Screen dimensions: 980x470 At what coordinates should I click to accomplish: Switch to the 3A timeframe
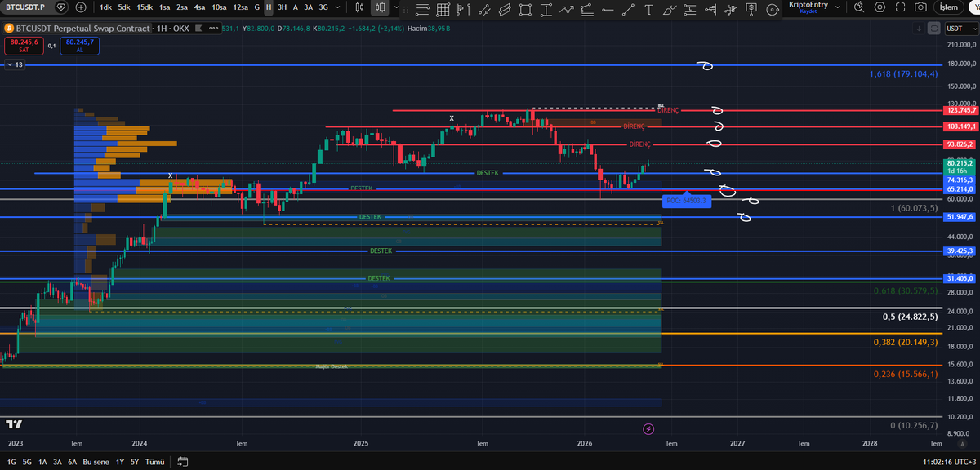308,7
